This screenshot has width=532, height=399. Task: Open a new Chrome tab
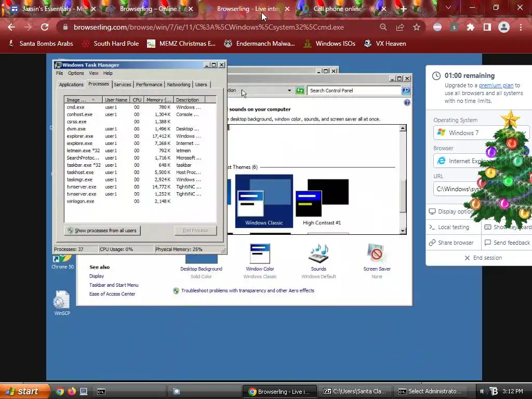coord(403,9)
